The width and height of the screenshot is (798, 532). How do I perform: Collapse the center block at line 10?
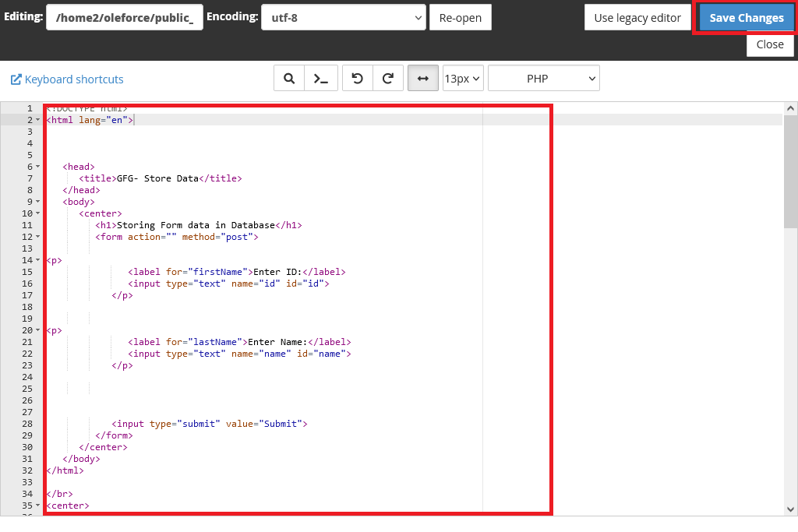(x=37, y=213)
